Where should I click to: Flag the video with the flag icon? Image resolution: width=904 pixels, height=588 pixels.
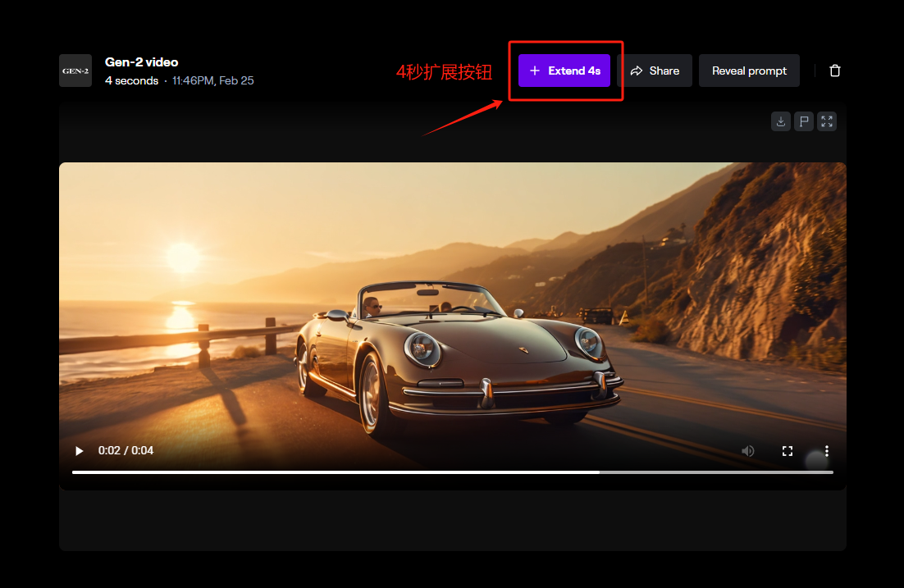(x=804, y=121)
